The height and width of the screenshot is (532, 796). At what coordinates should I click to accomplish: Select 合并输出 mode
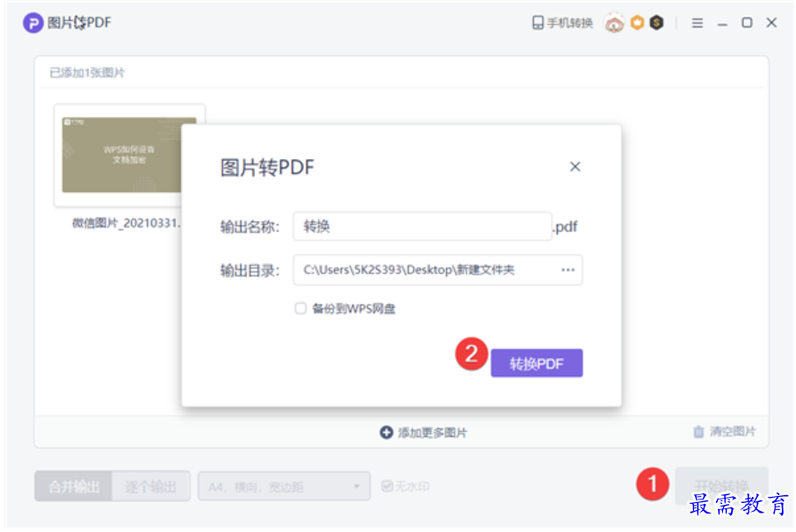(x=74, y=486)
